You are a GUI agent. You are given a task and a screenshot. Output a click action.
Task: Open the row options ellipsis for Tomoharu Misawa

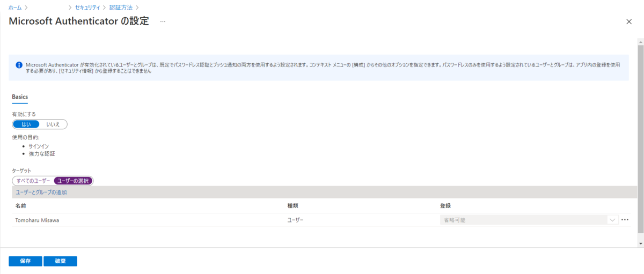(x=625, y=220)
